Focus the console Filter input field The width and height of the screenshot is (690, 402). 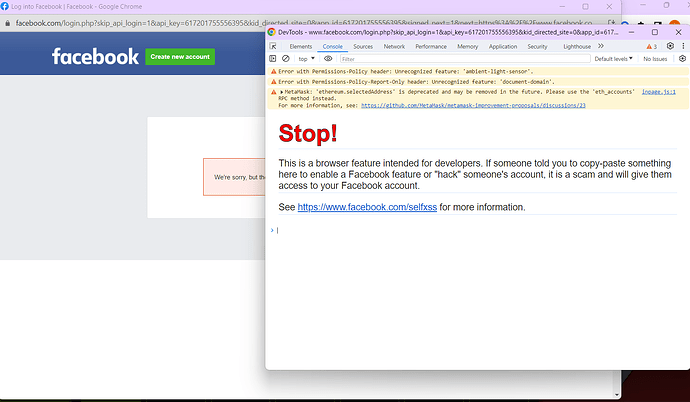(465, 58)
